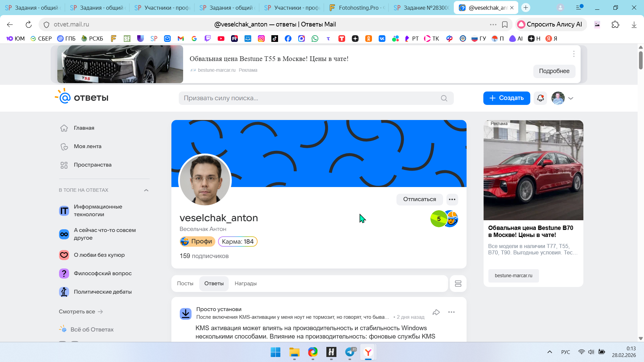Switch to the Посты tab

[x=185, y=284]
